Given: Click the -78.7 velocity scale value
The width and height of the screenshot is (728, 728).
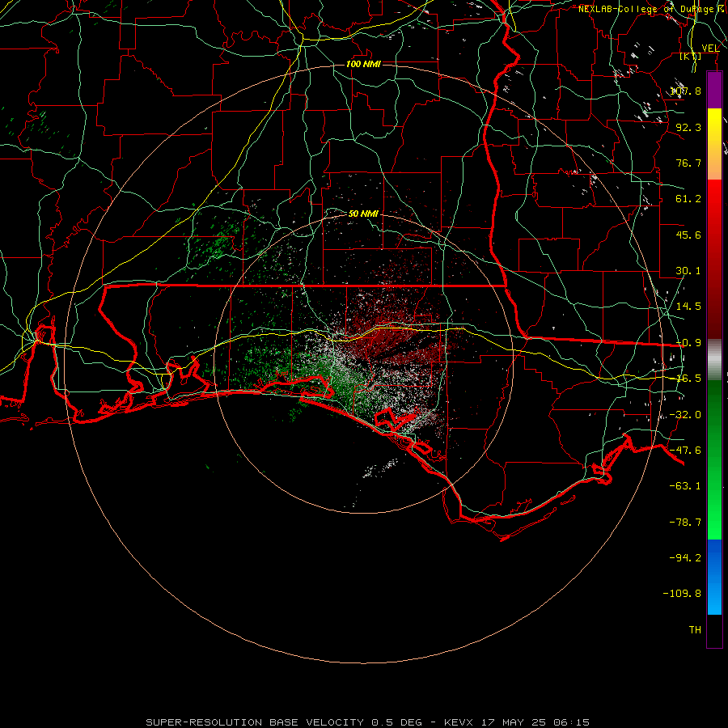Looking at the screenshot, I should (686, 523).
